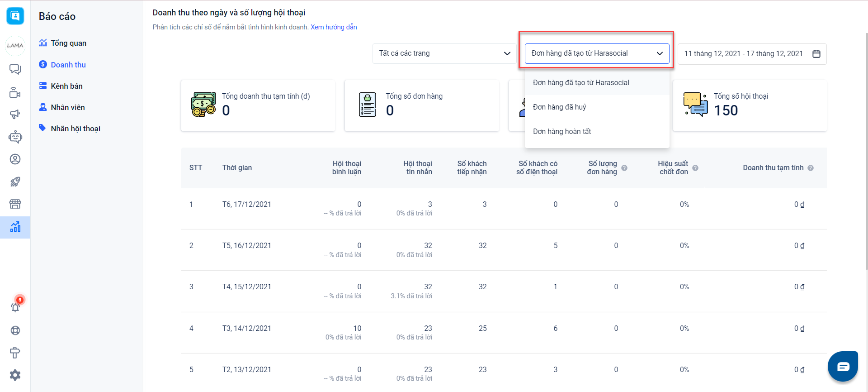Viewport: 868px width, 392px height.
Task: Open the store shop icon
Action: (15, 204)
